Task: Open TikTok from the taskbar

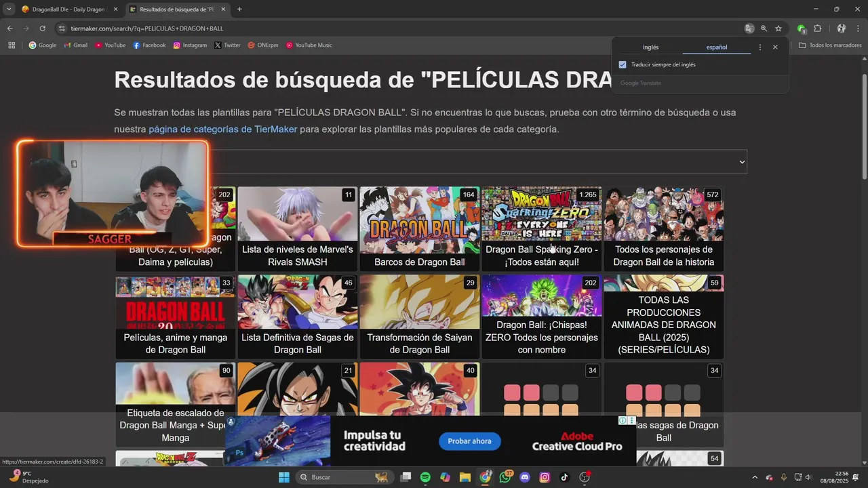Action: 564,477
